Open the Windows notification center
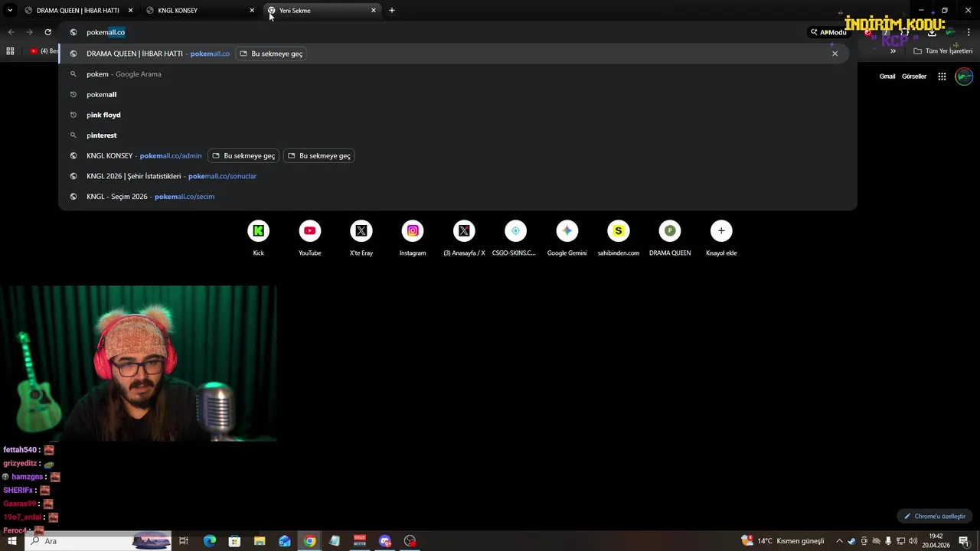 point(964,541)
